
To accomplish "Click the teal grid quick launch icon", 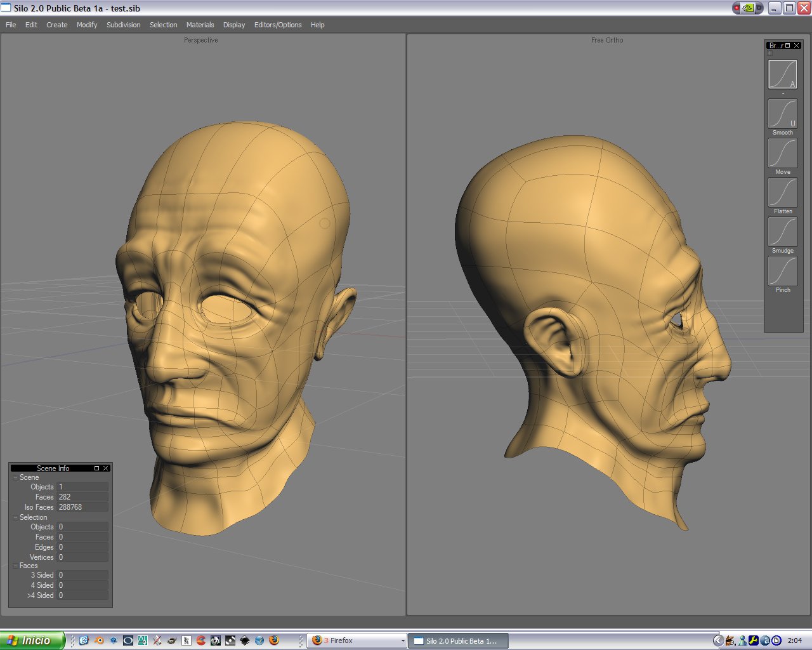I will pyautogui.click(x=143, y=640).
